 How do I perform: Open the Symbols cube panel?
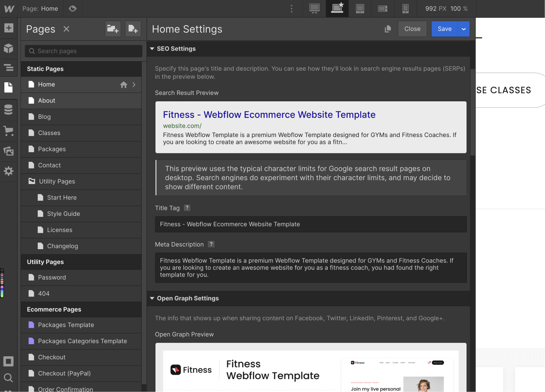click(9, 48)
